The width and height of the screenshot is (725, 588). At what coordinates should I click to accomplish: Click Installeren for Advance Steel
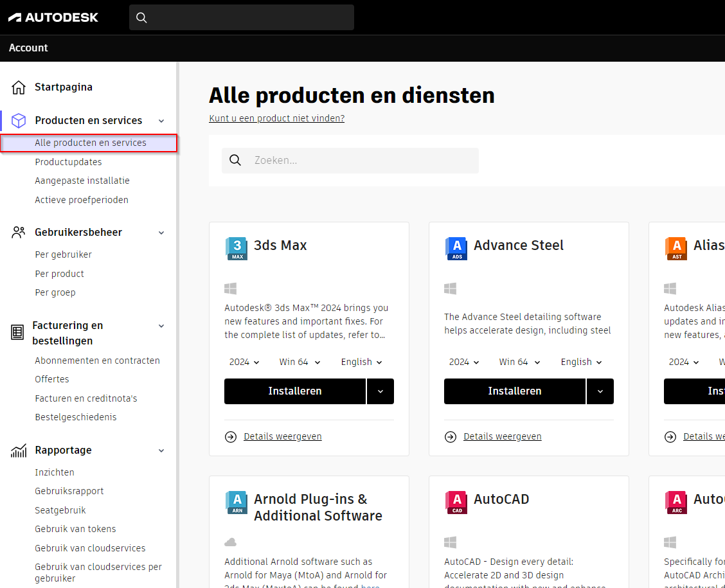(x=515, y=391)
